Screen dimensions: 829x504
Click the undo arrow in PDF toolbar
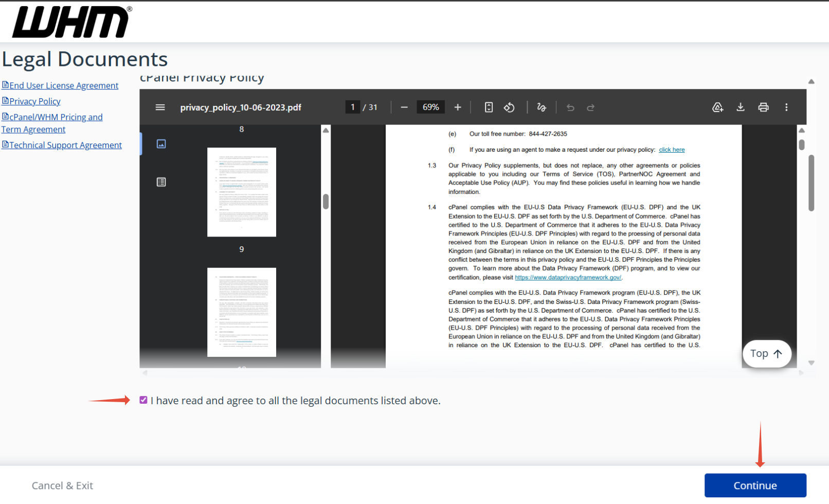tap(570, 107)
